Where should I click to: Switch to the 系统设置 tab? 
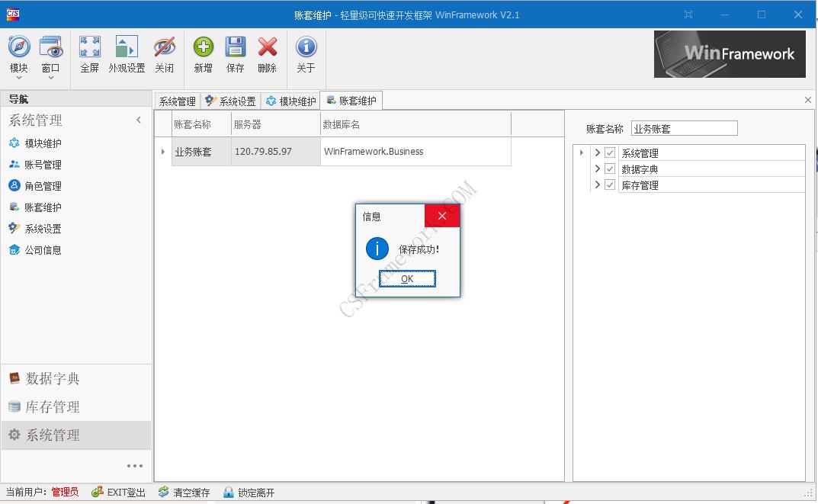230,100
